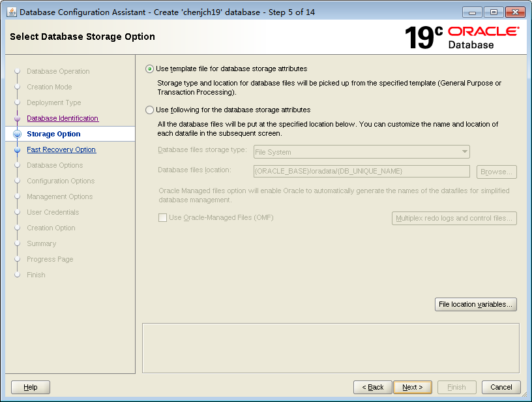Screen dimensions: 532x402
Task: Open Help for the storage option page
Action: click(x=30, y=387)
